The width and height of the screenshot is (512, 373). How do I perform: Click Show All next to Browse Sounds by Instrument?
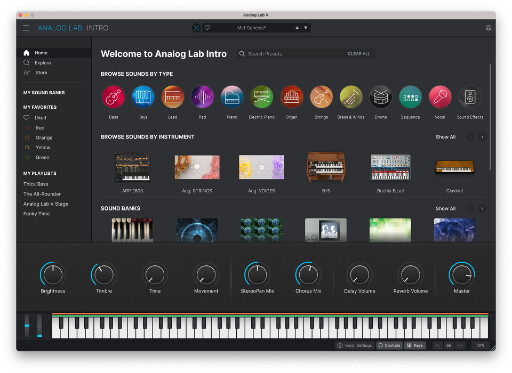[x=446, y=137]
